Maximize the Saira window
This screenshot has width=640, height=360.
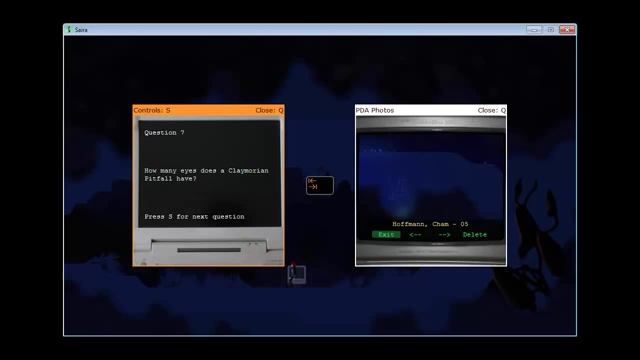tap(550, 29)
